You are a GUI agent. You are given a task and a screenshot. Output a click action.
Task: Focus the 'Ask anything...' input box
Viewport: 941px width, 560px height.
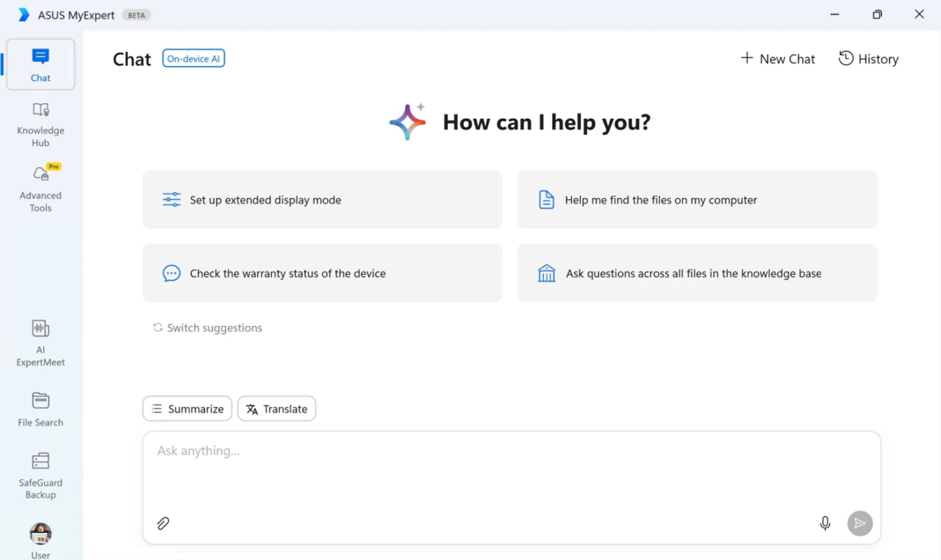coord(510,470)
